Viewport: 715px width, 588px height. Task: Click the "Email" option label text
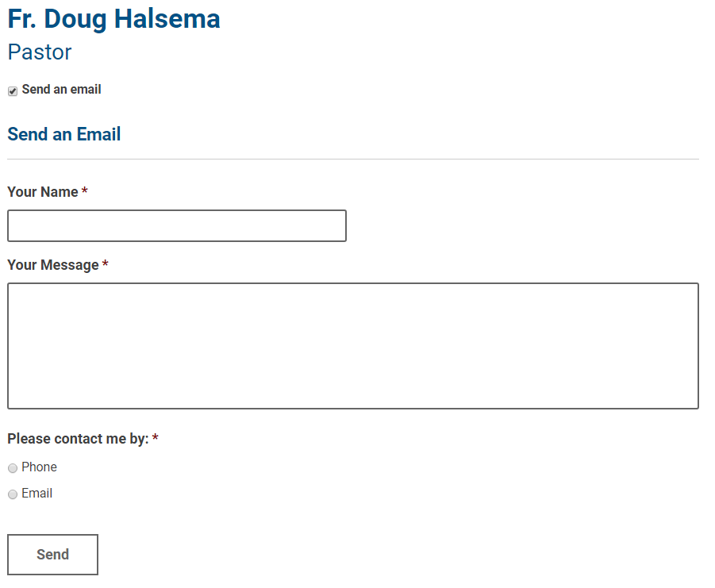(x=37, y=494)
